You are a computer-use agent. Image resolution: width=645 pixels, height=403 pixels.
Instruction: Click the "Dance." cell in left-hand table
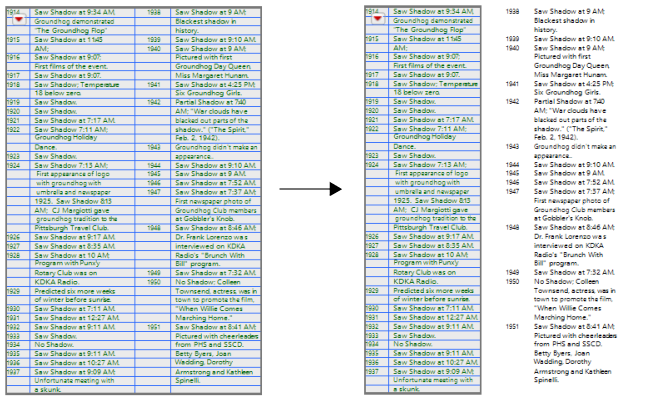tap(46, 147)
